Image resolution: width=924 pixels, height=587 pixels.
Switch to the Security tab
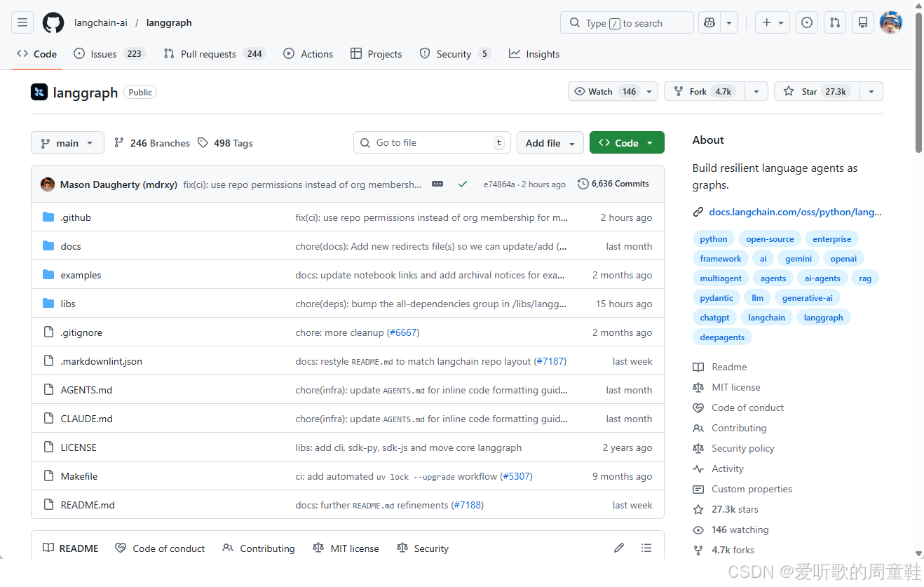point(455,54)
